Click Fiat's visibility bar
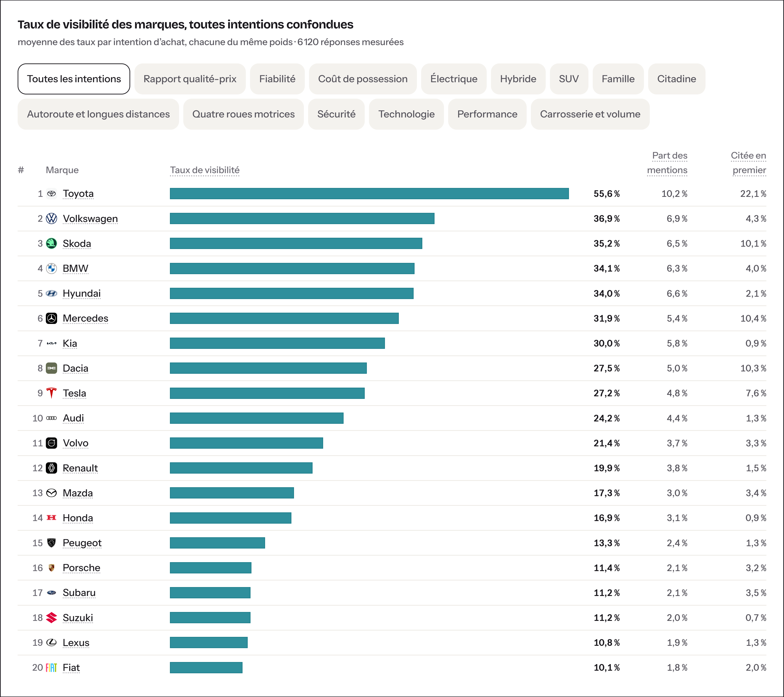Viewport: 784px width, 697px height. click(206, 668)
